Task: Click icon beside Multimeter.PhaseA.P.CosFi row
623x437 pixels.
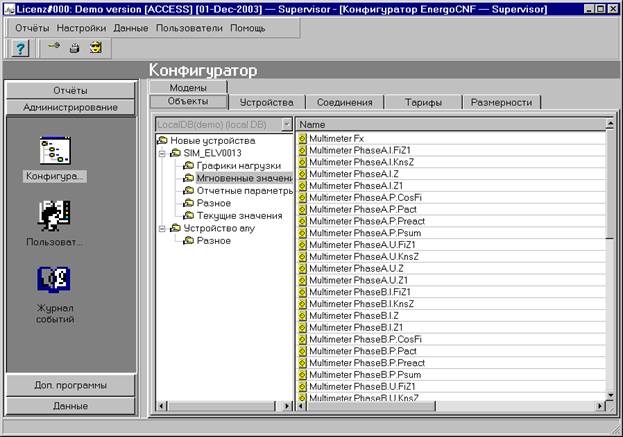Action: point(302,197)
